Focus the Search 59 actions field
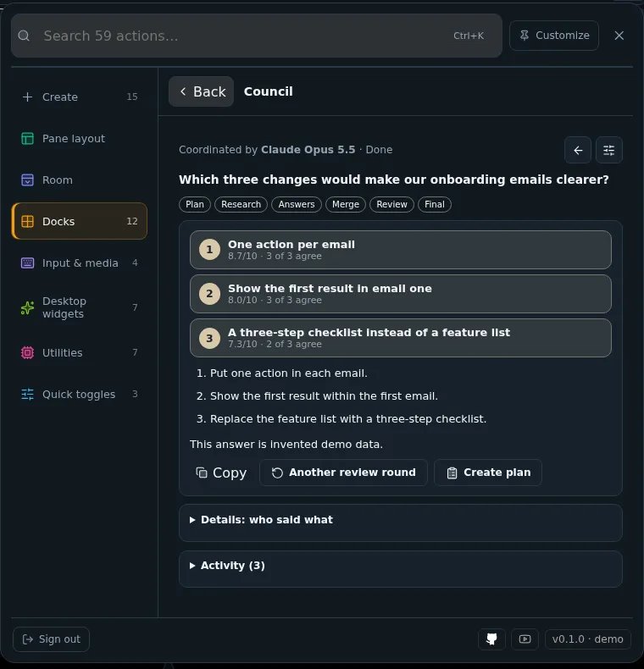The width and height of the screenshot is (644, 669). 256,36
